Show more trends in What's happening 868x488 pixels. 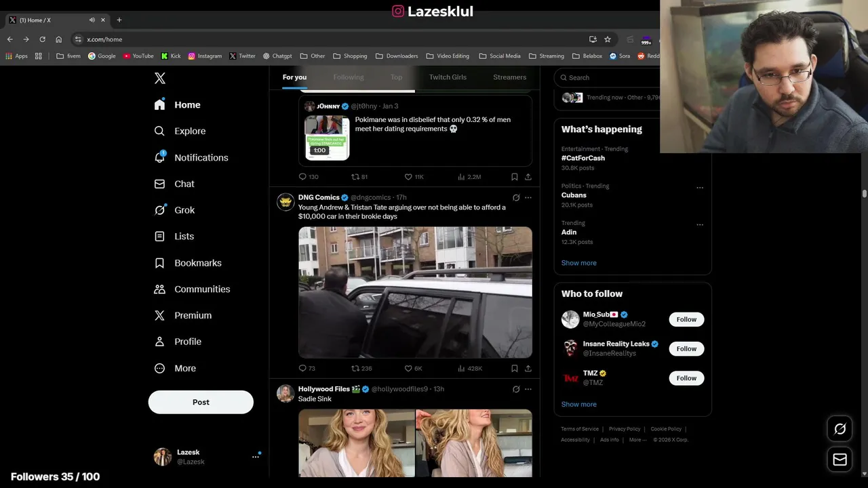point(578,263)
